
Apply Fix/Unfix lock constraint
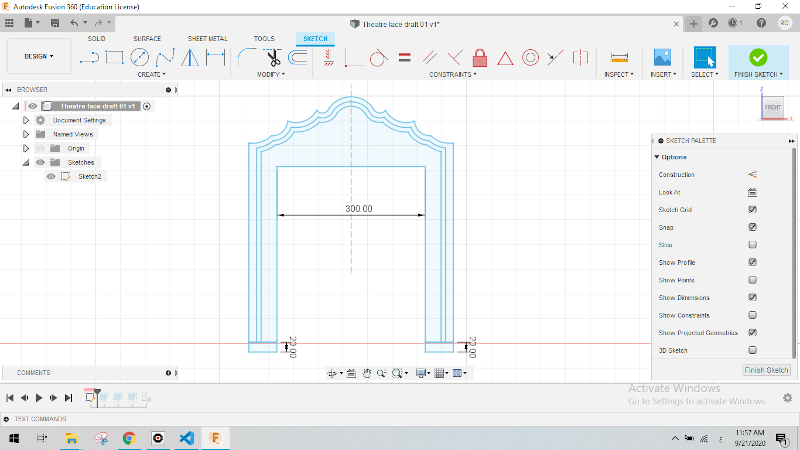[x=480, y=58]
